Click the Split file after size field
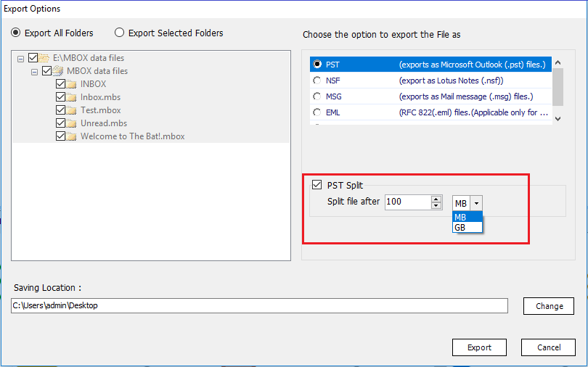This screenshot has width=588, height=367. click(408, 202)
